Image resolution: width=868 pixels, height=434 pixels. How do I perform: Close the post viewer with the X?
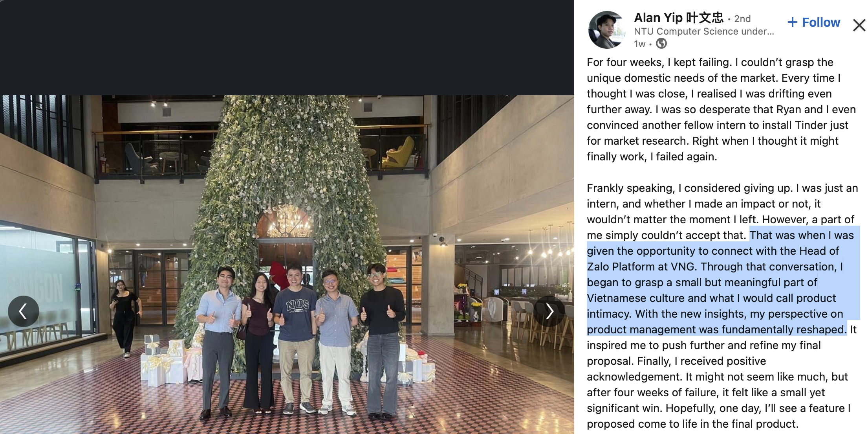pyautogui.click(x=859, y=25)
